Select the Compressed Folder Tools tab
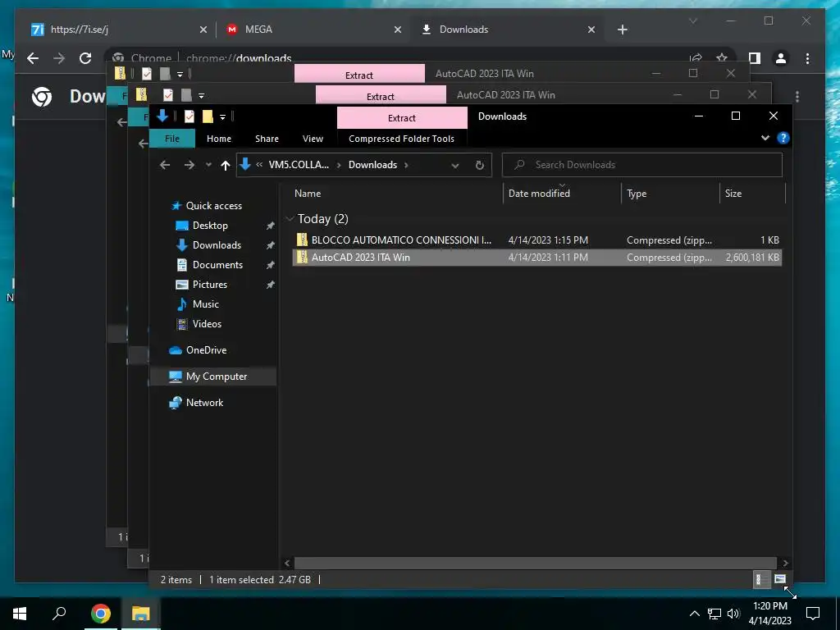 (401, 138)
